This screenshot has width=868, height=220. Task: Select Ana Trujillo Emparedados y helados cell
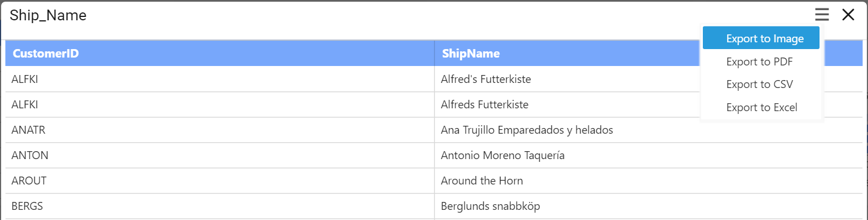648,130
